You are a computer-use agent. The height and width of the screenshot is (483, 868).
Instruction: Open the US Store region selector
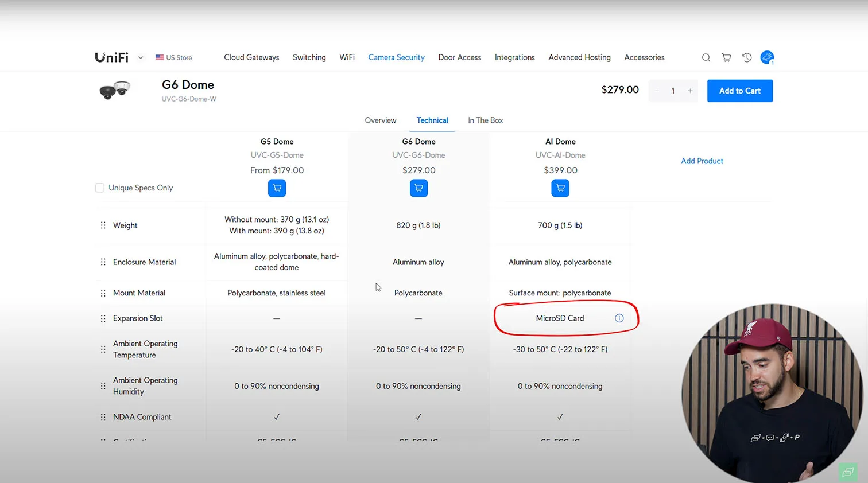click(x=174, y=57)
